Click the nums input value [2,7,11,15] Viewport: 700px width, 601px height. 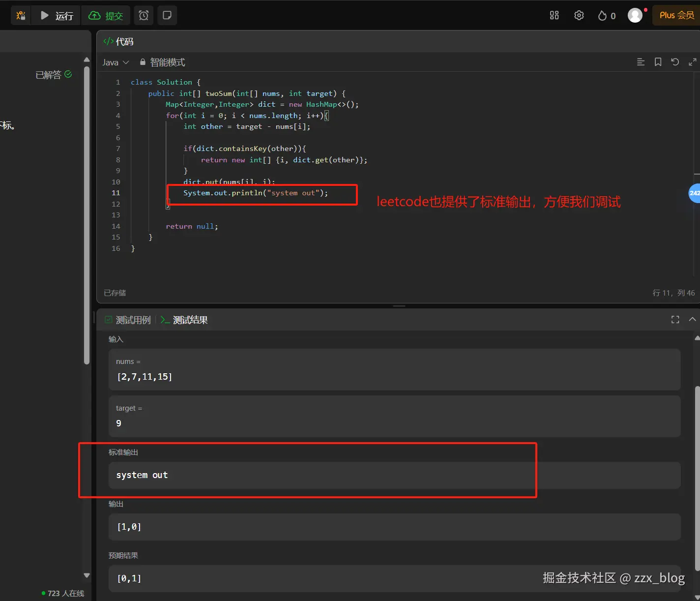[145, 377]
